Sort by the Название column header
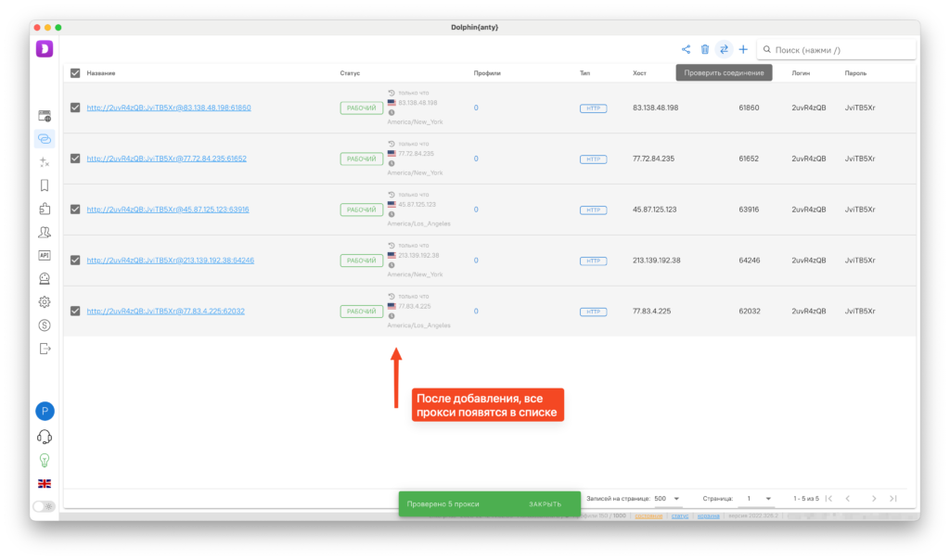This screenshot has width=950, height=560. pos(101,73)
